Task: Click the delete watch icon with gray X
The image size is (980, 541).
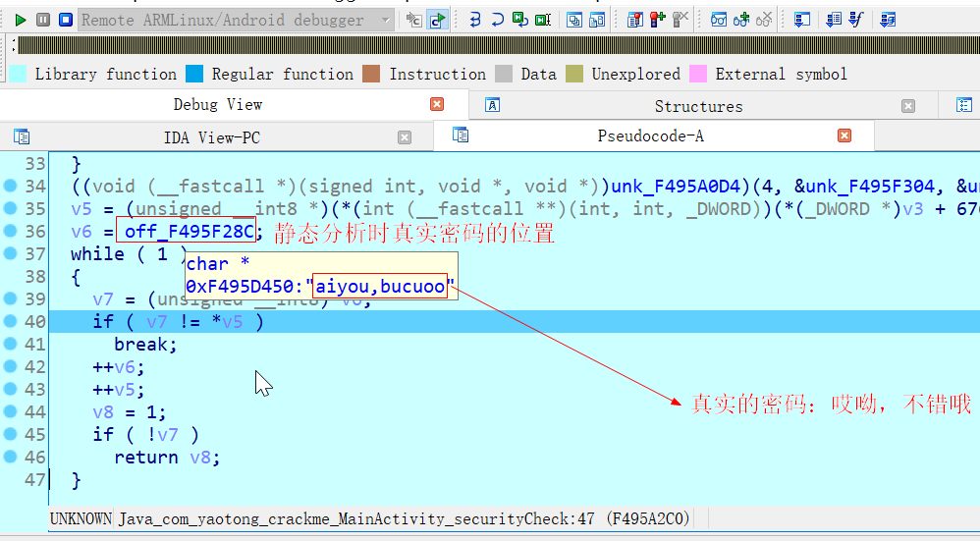Action: click(764, 20)
